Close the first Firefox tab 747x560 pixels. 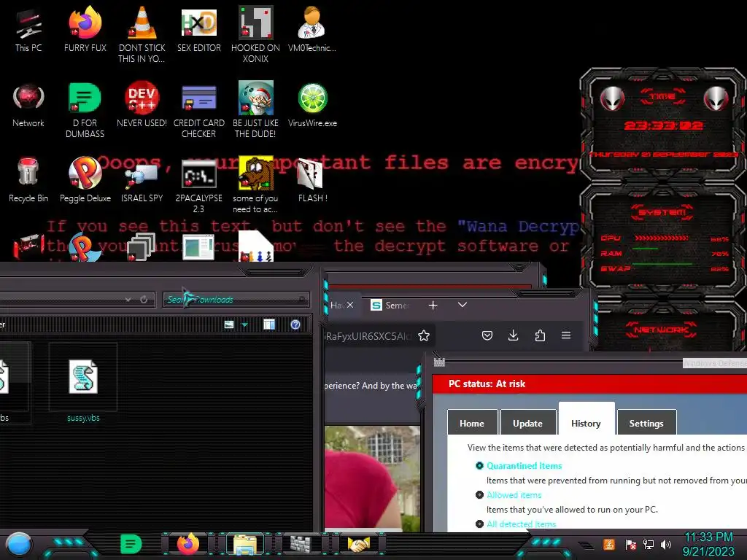[350, 305]
